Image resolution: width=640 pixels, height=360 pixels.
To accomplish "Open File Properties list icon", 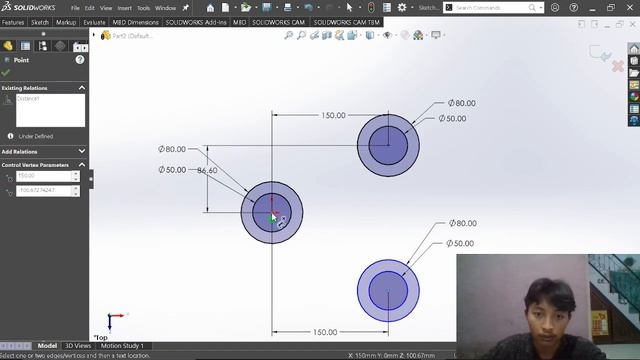I will point(387,8).
